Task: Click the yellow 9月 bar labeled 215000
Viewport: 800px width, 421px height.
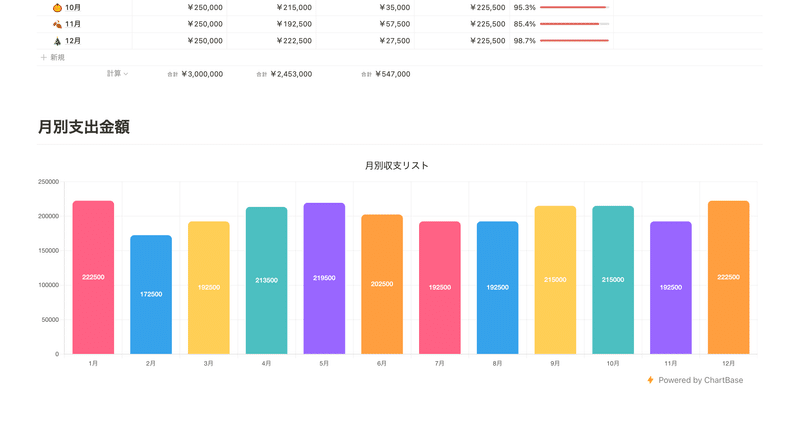Action: point(556,280)
